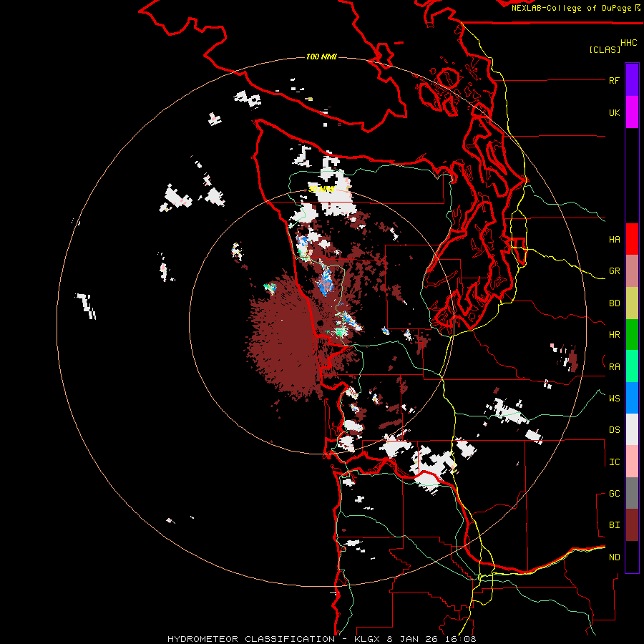Click the UK legend label
Viewport: 644px width, 644px height.
pyautogui.click(x=614, y=112)
